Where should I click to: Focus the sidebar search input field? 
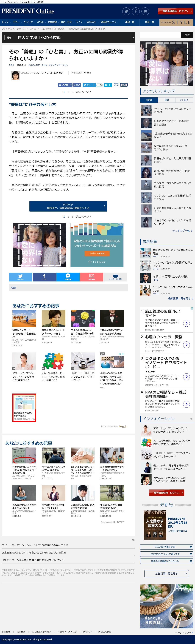click(x=160, y=35)
